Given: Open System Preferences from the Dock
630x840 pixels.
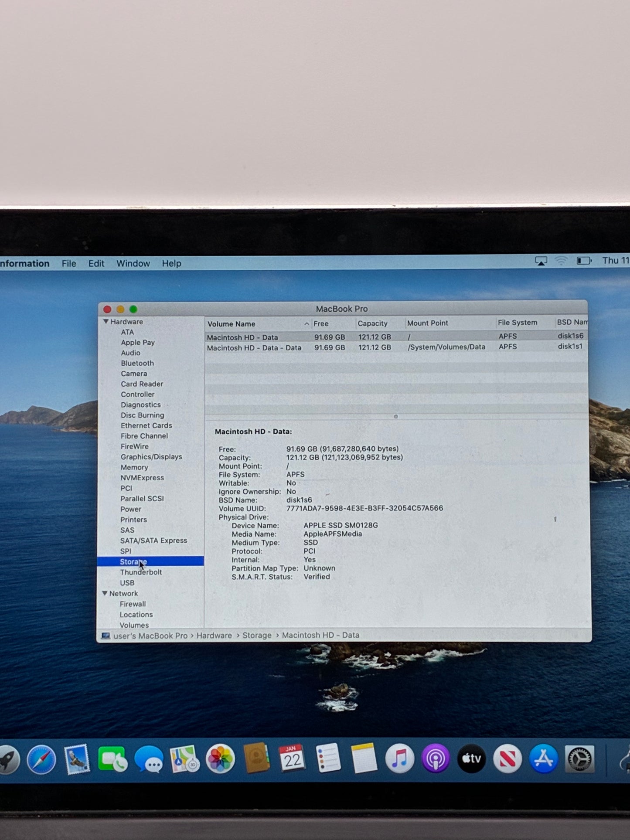Looking at the screenshot, I should pyautogui.click(x=579, y=758).
